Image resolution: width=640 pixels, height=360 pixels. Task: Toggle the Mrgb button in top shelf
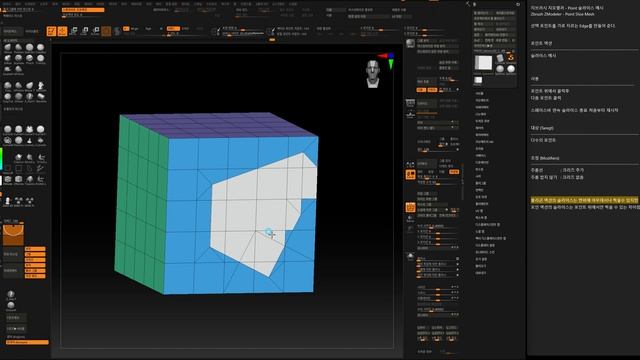pyautogui.click(x=134, y=29)
